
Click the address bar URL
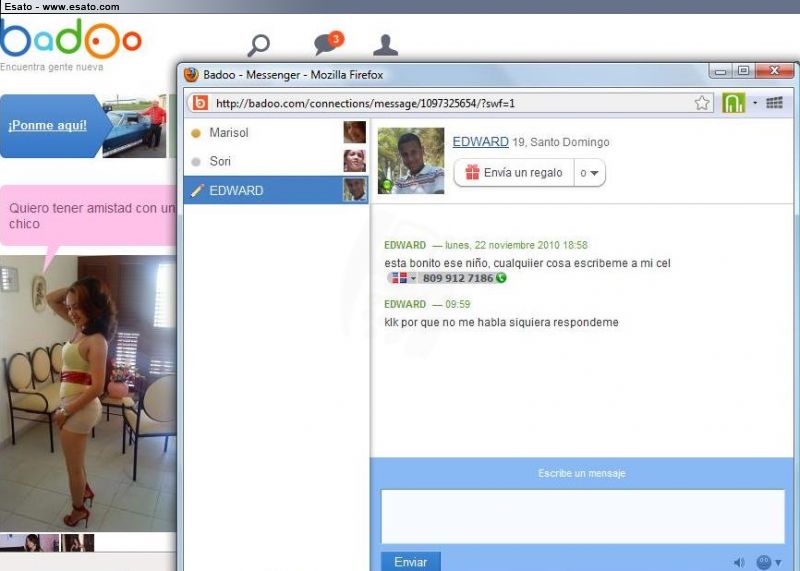click(x=365, y=103)
